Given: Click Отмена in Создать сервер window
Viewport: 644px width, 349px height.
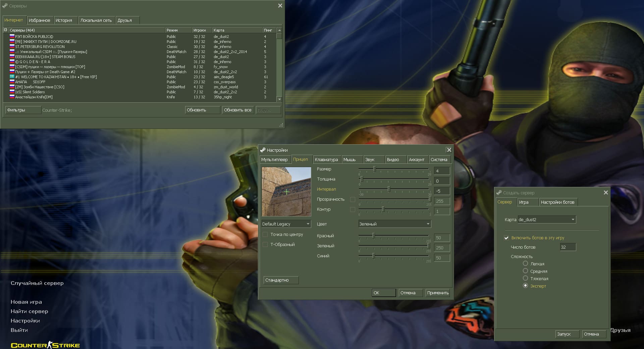Looking at the screenshot, I should (x=594, y=334).
